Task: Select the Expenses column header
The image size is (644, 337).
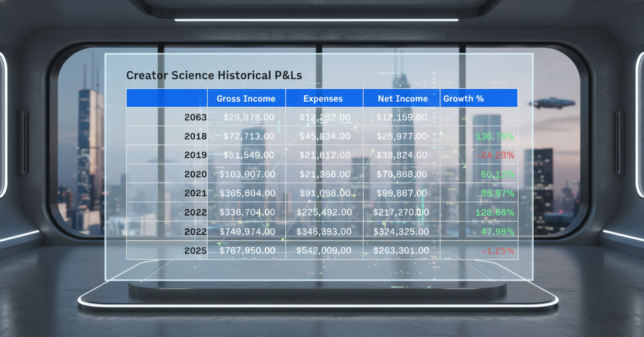Action: pos(323,98)
